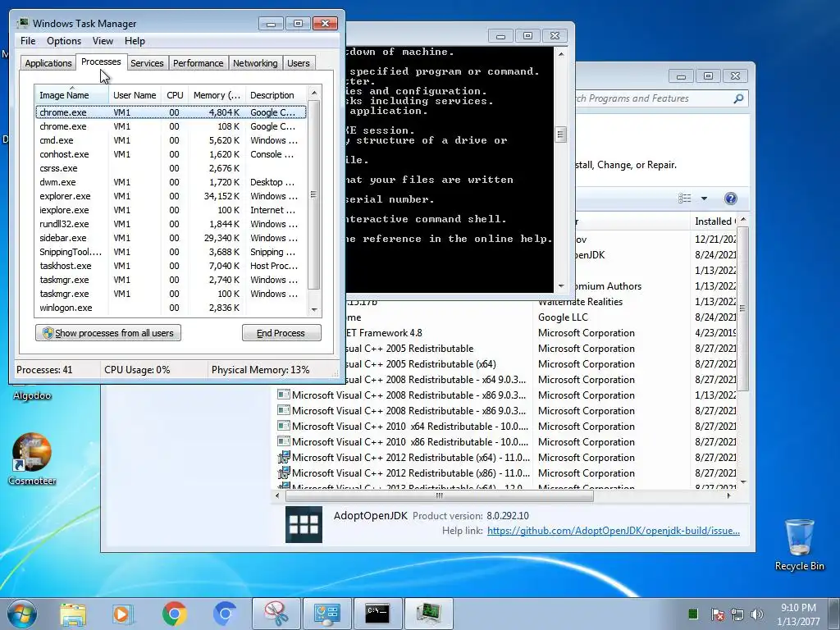
Task: Sort processes by User Name column
Action: pos(135,95)
